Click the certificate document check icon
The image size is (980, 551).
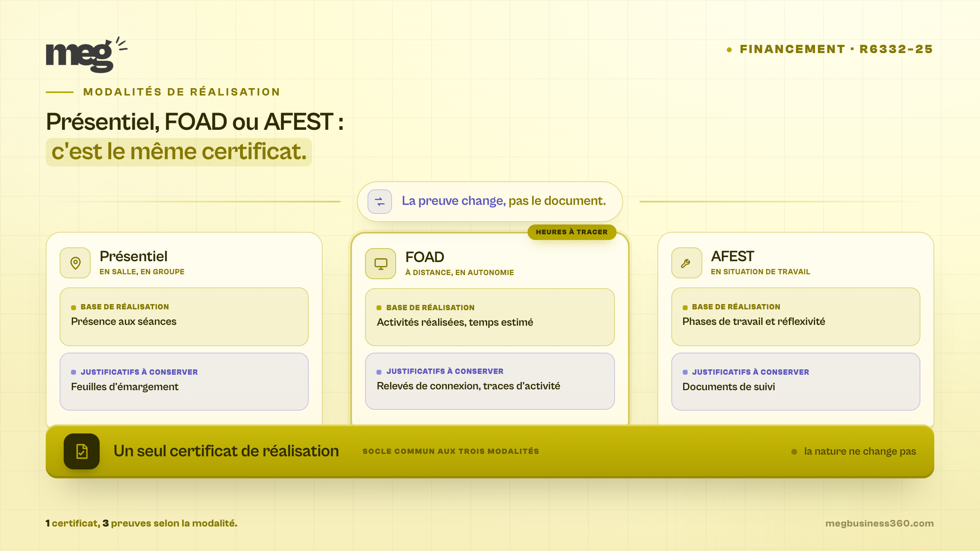82,451
